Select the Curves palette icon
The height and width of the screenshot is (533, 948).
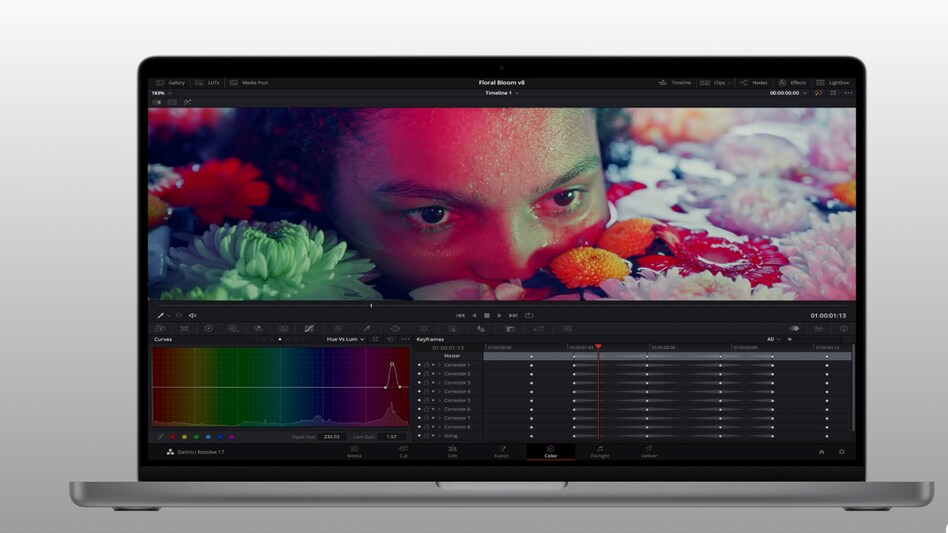tap(309, 329)
